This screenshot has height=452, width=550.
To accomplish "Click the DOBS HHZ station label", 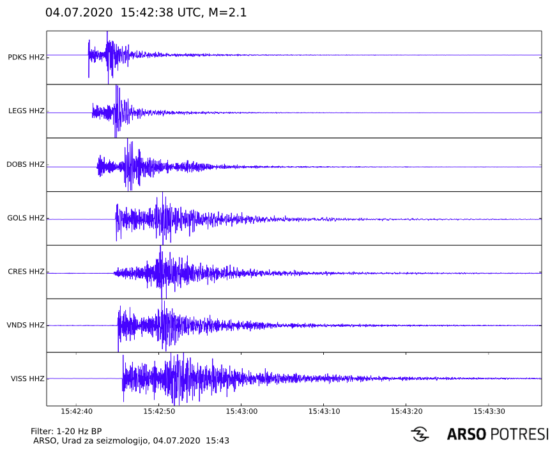I will [26, 164].
